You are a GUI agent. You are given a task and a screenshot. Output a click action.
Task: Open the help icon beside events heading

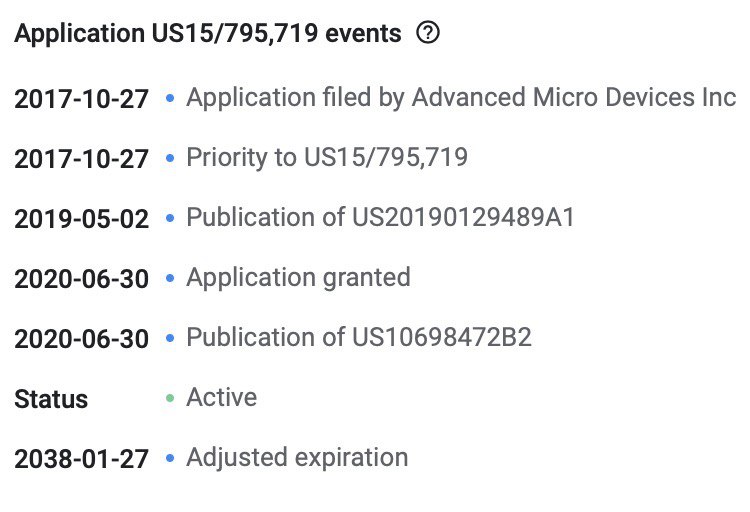(x=428, y=33)
